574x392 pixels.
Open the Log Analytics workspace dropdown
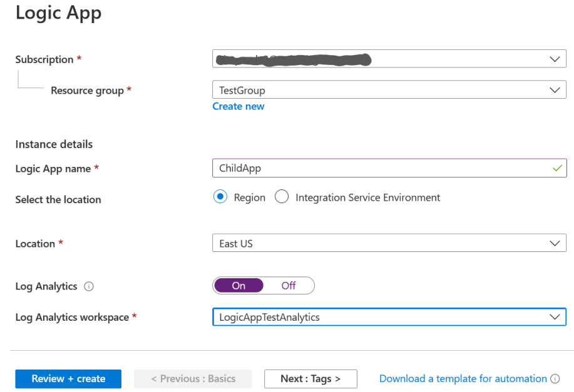click(x=389, y=317)
